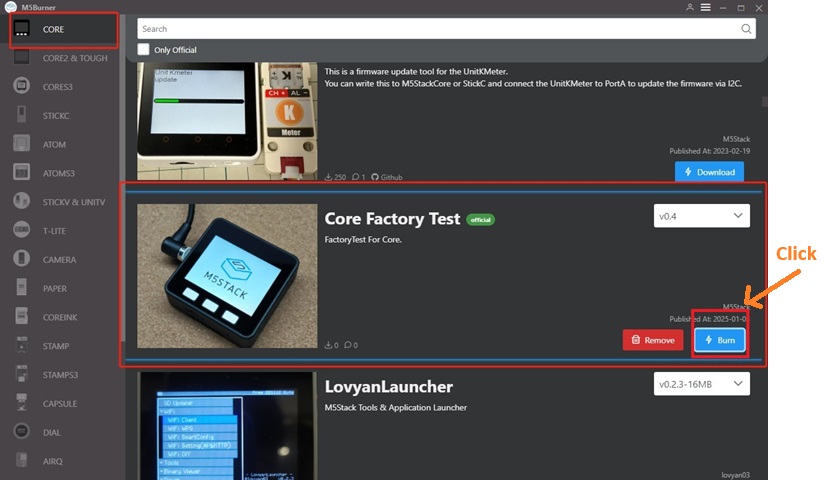Viewport: 824px width, 480px height.
Task: Select the DIAL device icon
Action: tap(21, 433)
